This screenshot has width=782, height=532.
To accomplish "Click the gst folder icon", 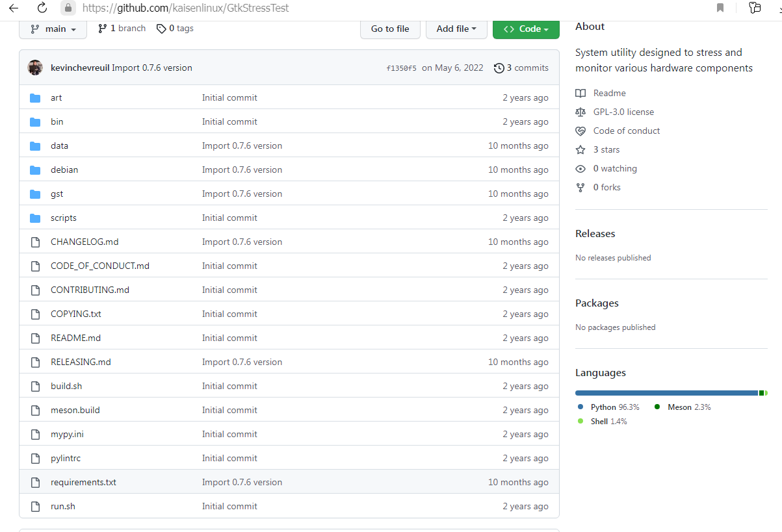I will [x=36, y=194].
